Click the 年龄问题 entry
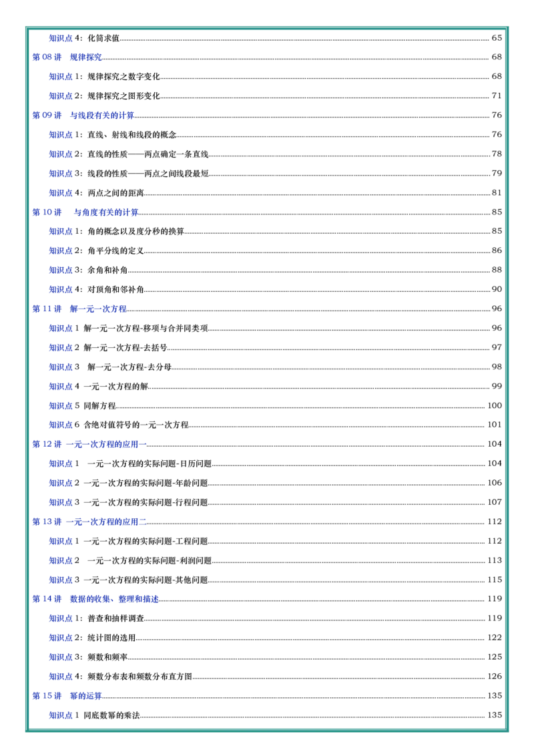534x756 pixels. (x=275, y=483)
